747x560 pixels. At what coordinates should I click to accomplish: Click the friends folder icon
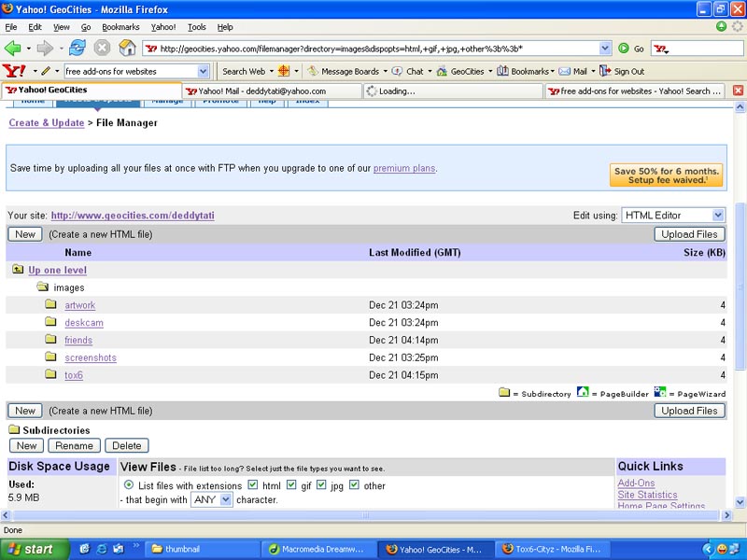[51, 339]
